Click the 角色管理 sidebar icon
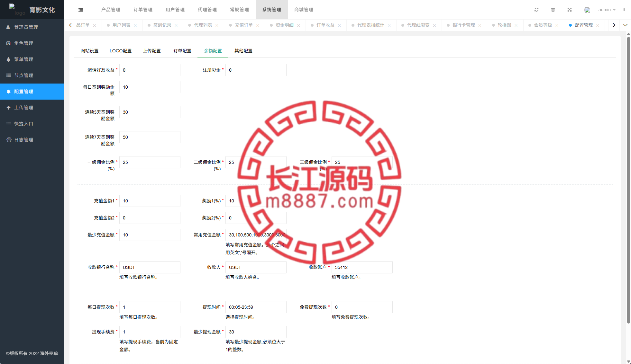 pos(8,43)
